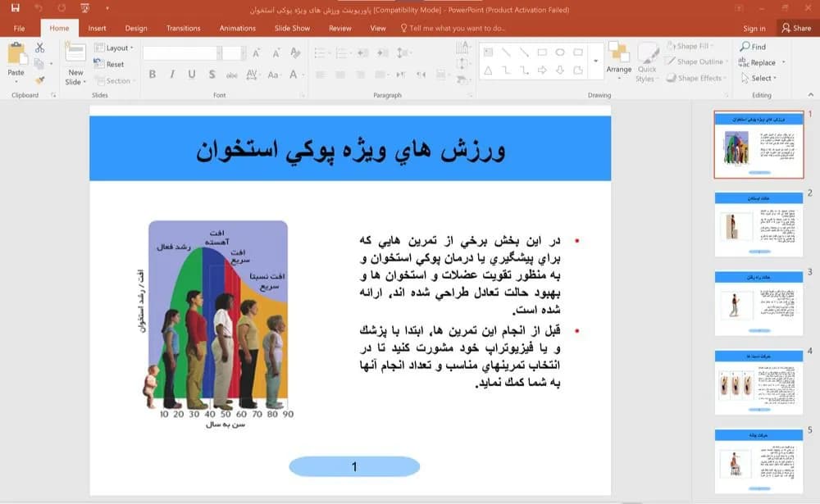Image resolution: width=820 pixels, height=504 pixels.
Task: Click the Paste clipboard icon
Action: coord(16,54)
